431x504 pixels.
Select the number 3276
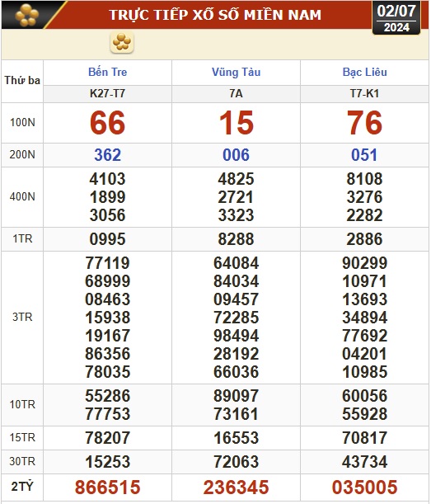[x=364, y=197]
